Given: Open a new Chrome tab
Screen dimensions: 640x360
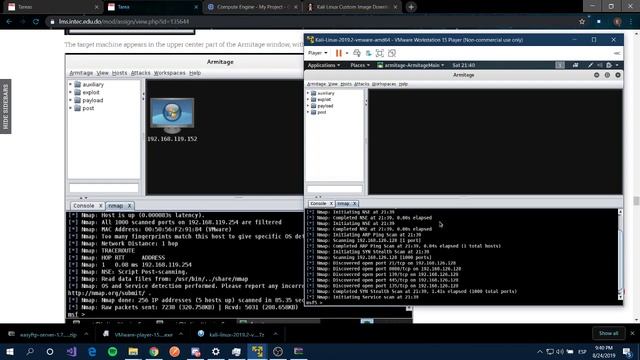Looking at the screenshot, I should coord(411,7).
